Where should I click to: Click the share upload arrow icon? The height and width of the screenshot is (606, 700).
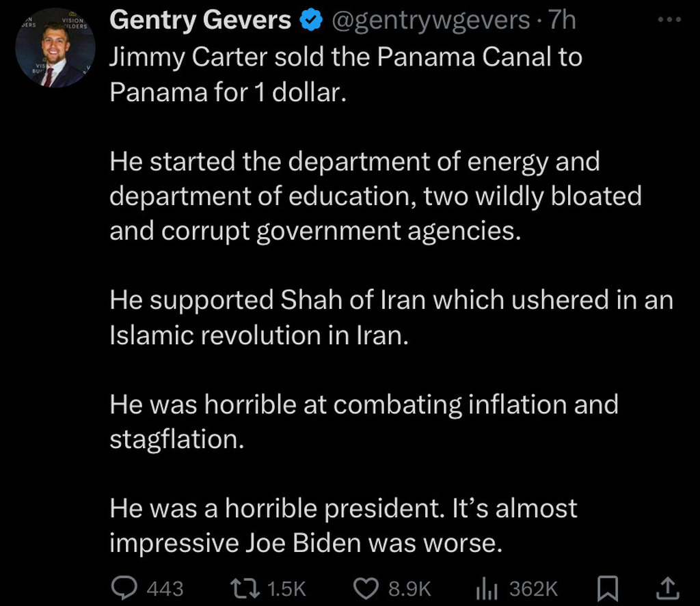[x=669, y=587]
